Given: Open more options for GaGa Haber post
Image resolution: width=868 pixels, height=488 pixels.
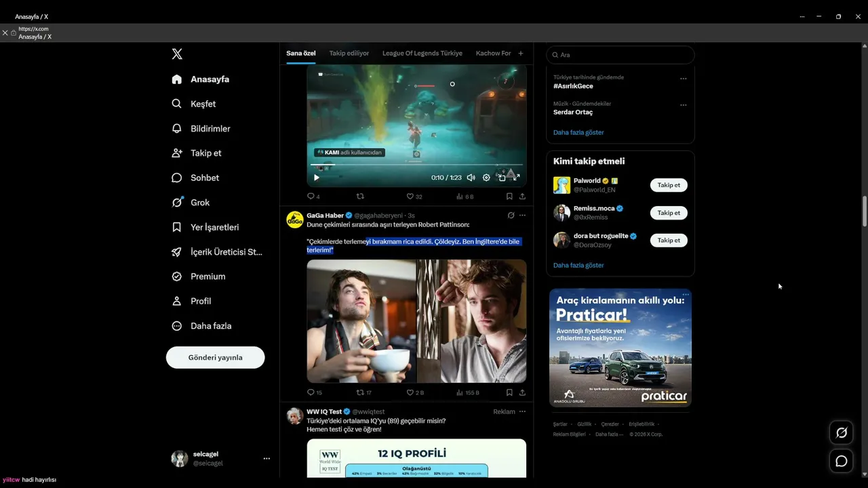Looking at the screenshot, I should point(522,216).
